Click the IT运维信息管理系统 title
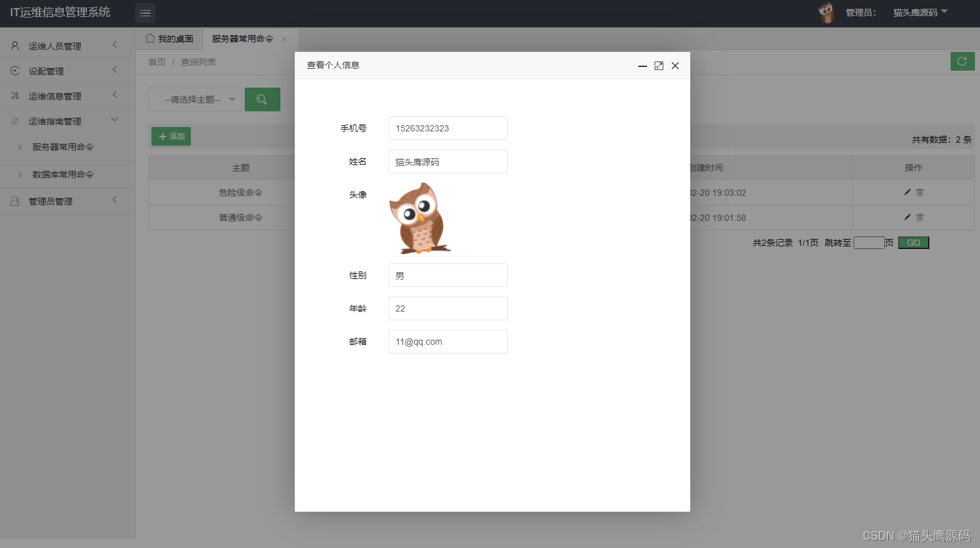This screenshot has height=548, width=980. [x=60, y=13]
